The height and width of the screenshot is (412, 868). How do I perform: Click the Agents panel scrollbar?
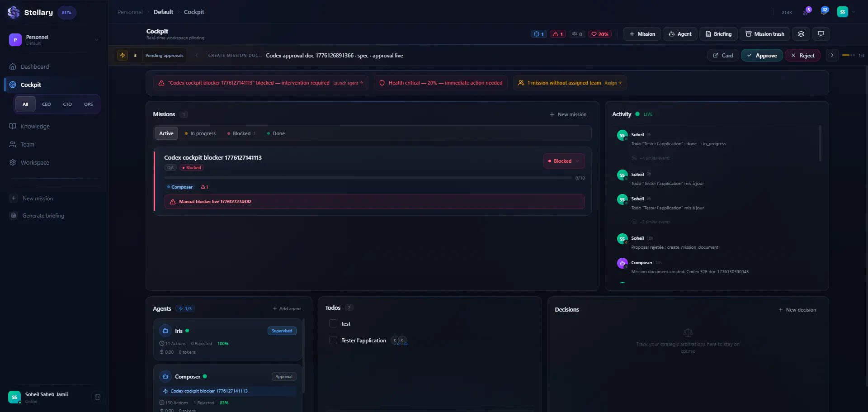[303, 355]
